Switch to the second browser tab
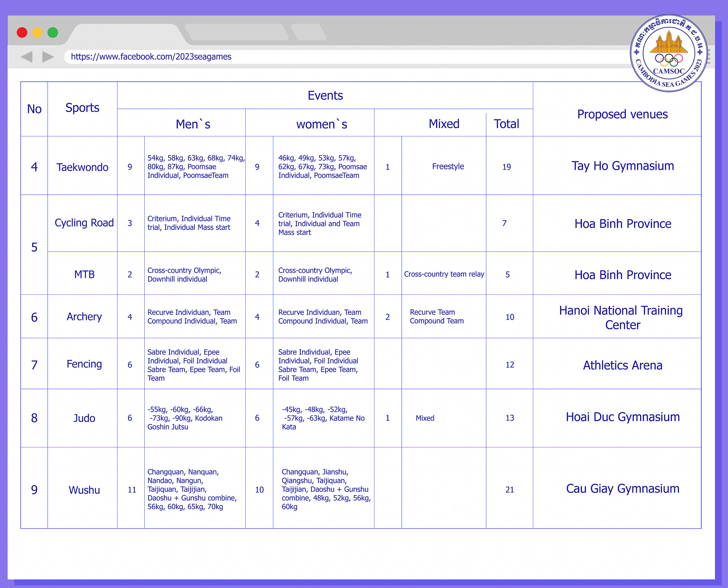This screenshot has width=728, height=588. (x=237, y=32)
